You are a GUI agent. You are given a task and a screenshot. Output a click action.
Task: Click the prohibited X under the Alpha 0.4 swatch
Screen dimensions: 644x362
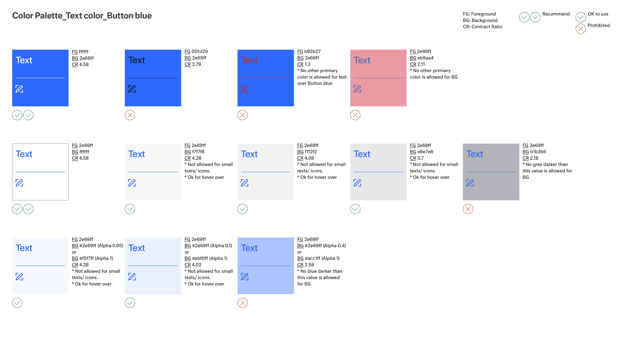(243, 303)
